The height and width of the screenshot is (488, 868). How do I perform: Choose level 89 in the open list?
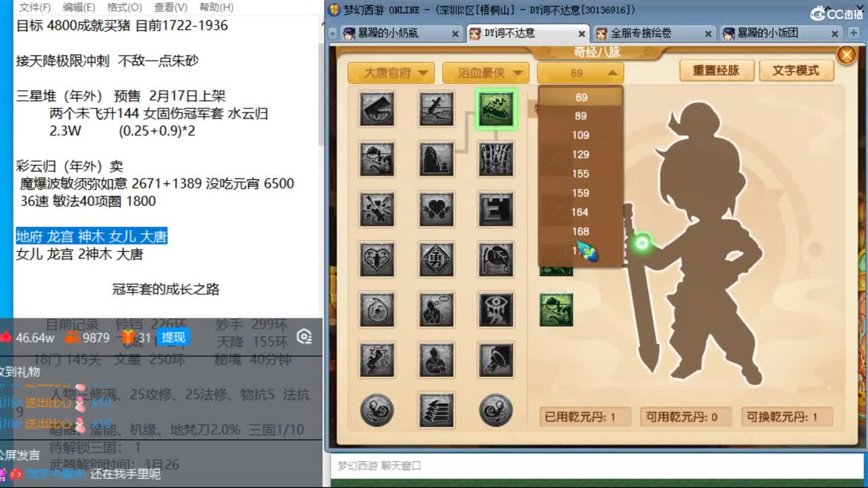coord(580,116)
